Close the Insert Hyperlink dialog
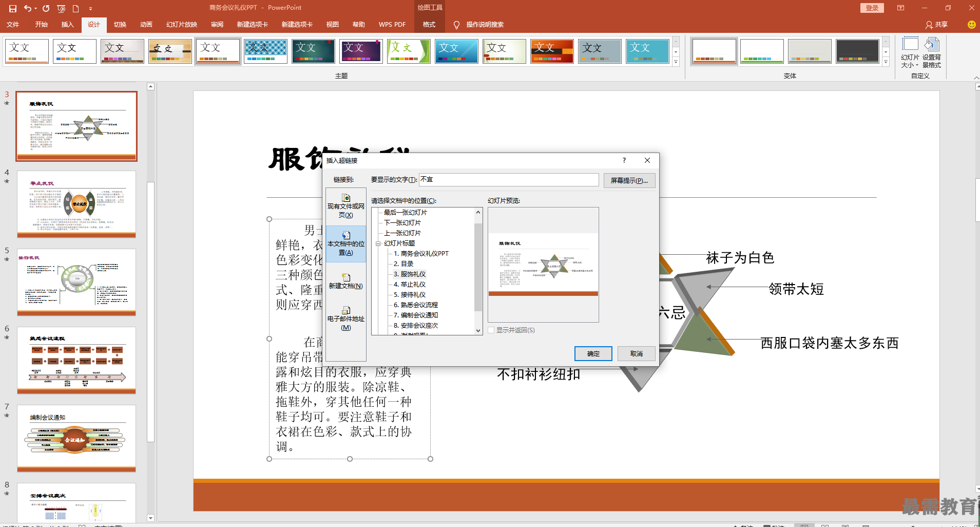Image resolution: width=980 pixels, height=527 pixels. (x=647, y=160)
